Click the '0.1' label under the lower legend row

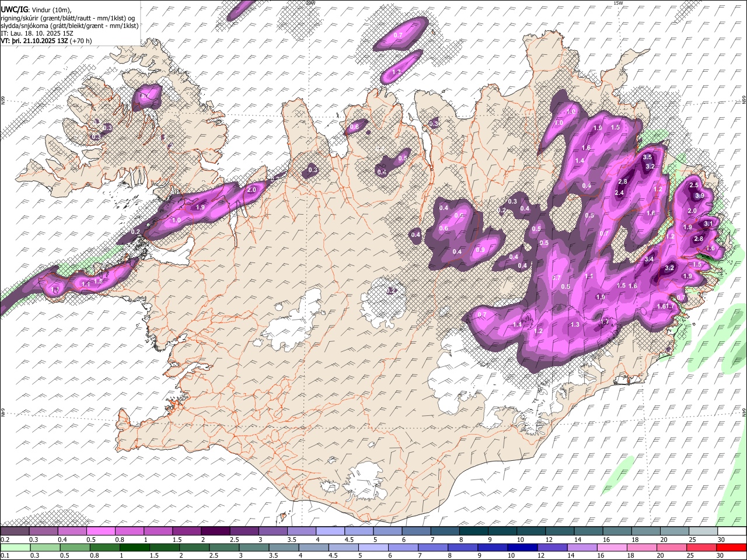[5, 556]
